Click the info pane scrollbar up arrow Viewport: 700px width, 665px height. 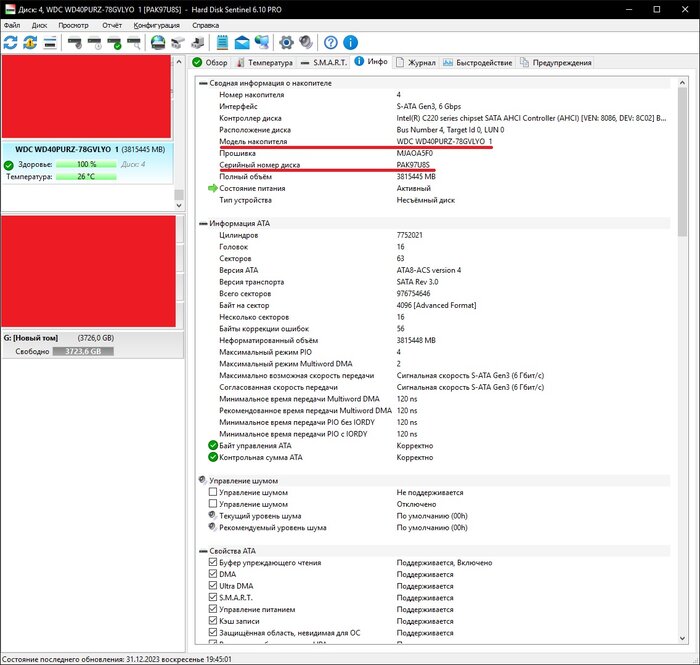[682, 83]
